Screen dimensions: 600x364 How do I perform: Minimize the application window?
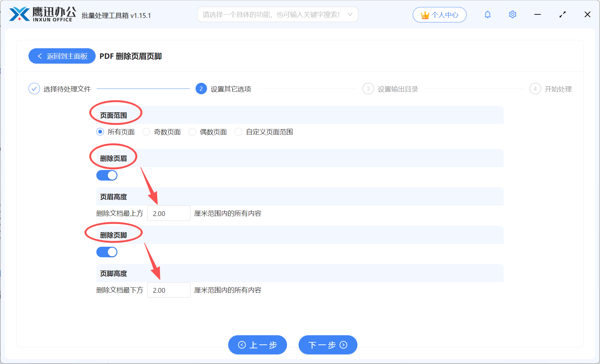pos(538,15)
